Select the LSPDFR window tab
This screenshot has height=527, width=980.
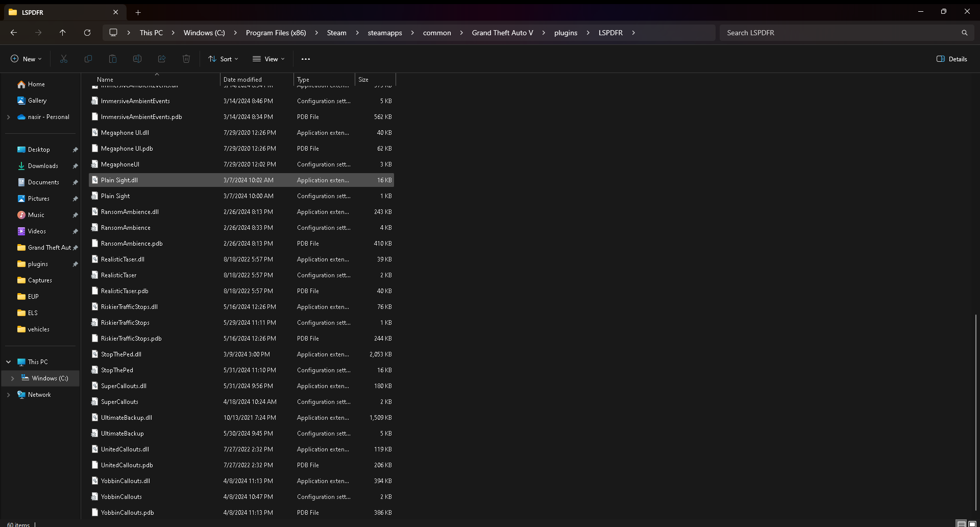point(64,12)
